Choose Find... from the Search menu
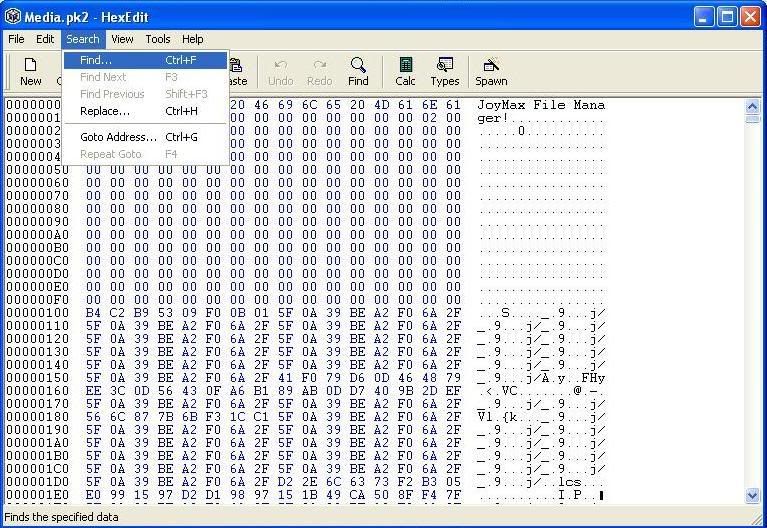The height and width of the screenshot is (528, 767). pos(96,60)
